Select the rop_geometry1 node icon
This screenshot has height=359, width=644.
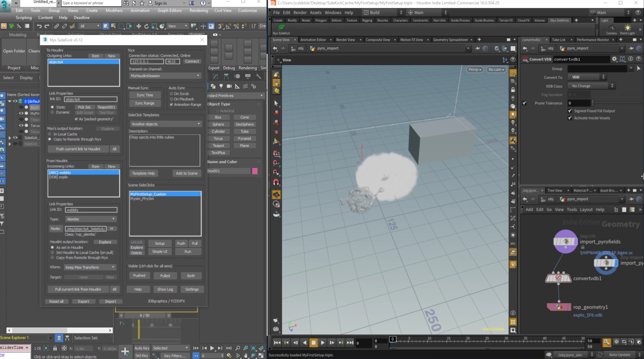559,307
